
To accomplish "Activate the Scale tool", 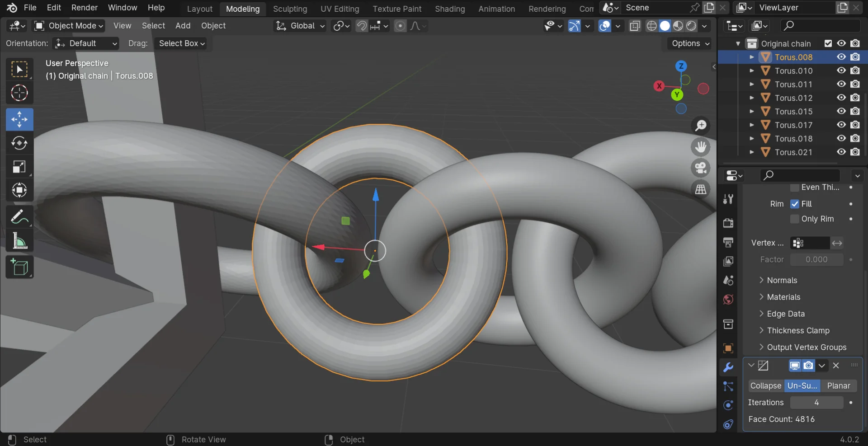I will point(19,167).
